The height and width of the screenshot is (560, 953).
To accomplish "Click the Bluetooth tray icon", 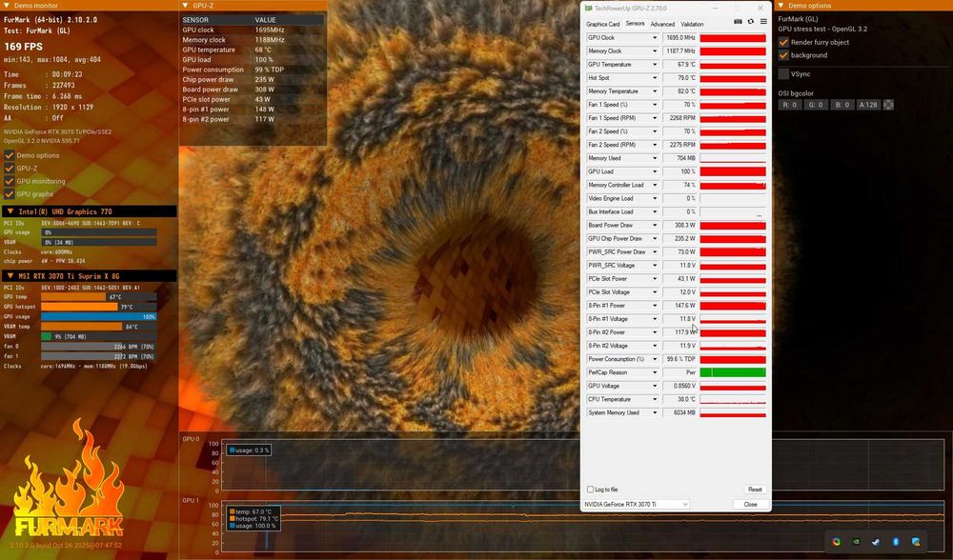I will point(896,541).
